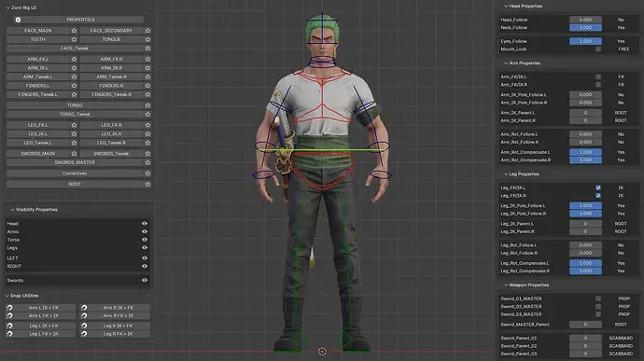
Task: Star the Correctives layer
Action: point(147,174)
